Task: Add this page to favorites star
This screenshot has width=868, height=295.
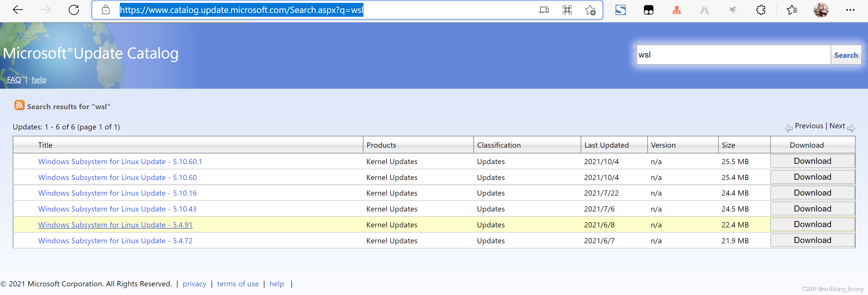Action: coord(590,10)
